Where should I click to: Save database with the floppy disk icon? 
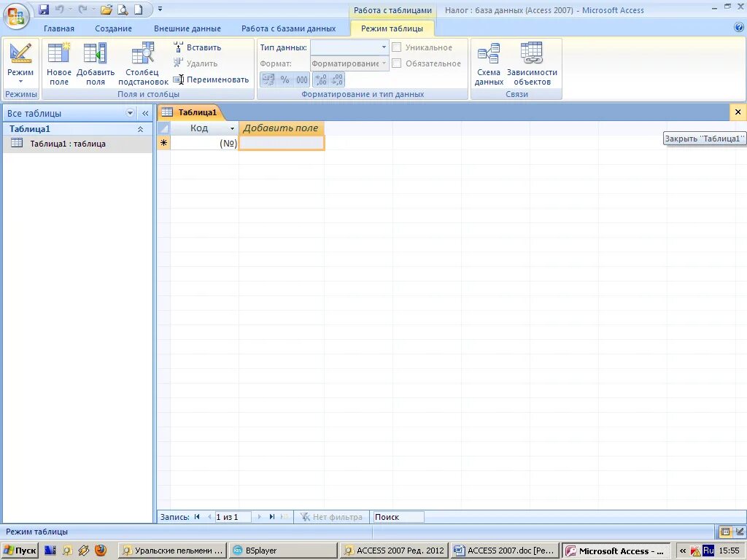(44, 9)
